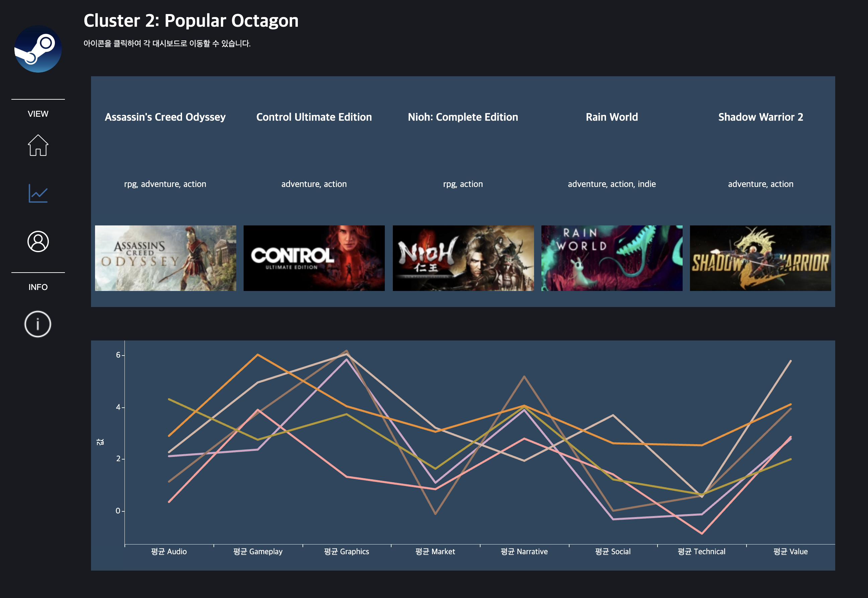
Task: Click the 평균 Gameplay axis label
Action: pos(258,552)
